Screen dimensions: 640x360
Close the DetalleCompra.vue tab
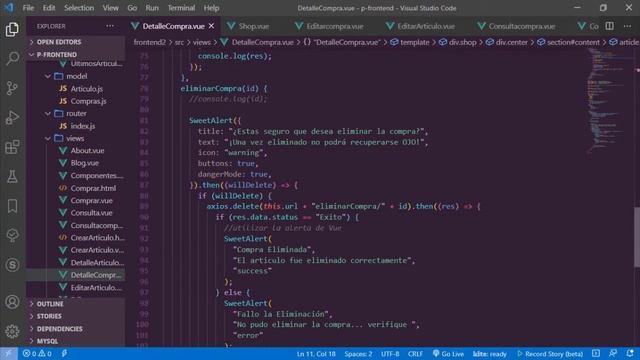(211, 26)
